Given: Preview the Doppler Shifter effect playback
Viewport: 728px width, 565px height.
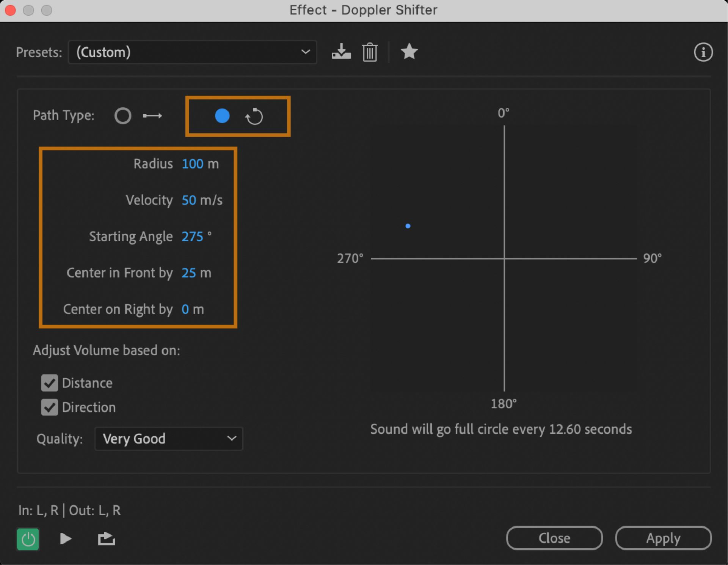Looking at the screenshot, I should click(65, 538).
